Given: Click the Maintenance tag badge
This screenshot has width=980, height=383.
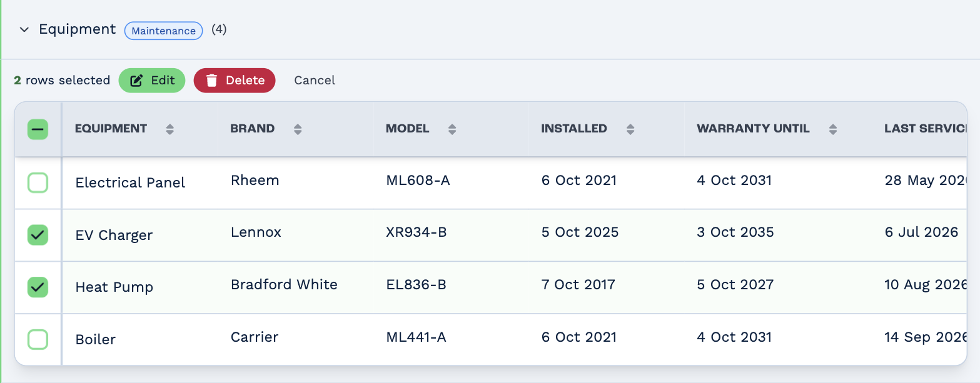Looking at the screenshot, I should pos(164,31).
